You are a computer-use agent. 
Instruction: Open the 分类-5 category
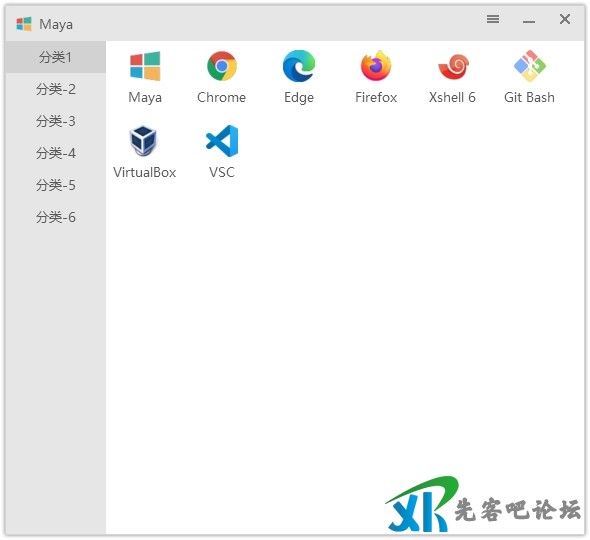pos(56,185)
